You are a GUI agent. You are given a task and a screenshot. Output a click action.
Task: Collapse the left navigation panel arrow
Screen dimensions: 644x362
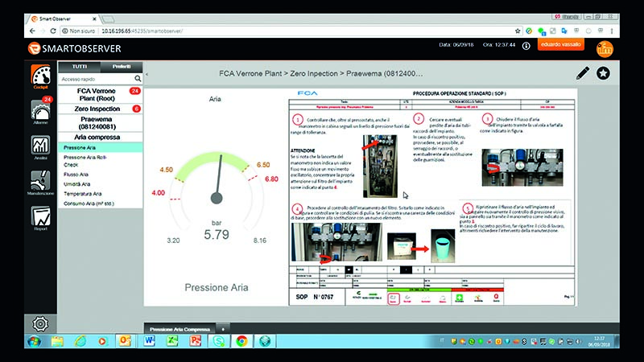click(147, 75)
